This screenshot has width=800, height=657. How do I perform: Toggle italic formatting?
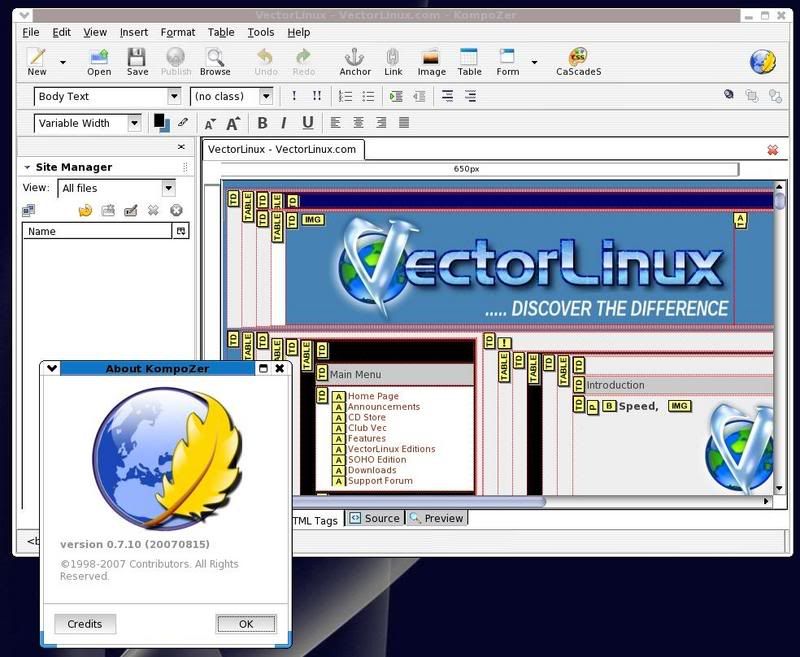[284, 123]
